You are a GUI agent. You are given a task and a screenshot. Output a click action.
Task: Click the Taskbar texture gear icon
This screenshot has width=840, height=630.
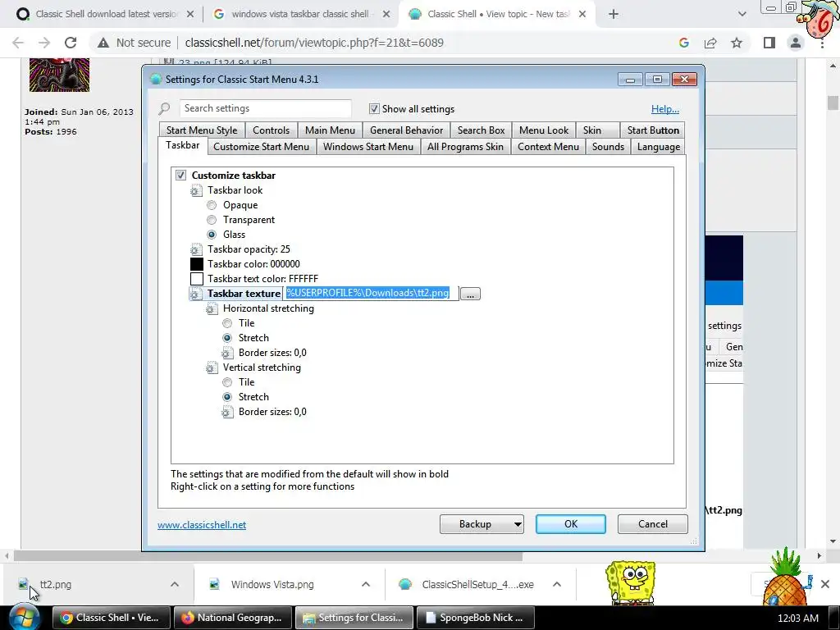coord(195,294)
